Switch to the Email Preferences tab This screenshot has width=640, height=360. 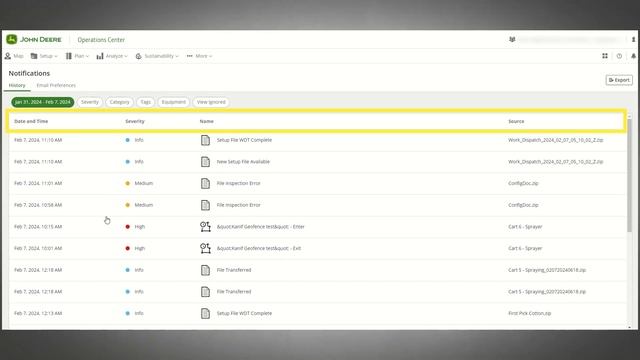(x=56, y=85)
